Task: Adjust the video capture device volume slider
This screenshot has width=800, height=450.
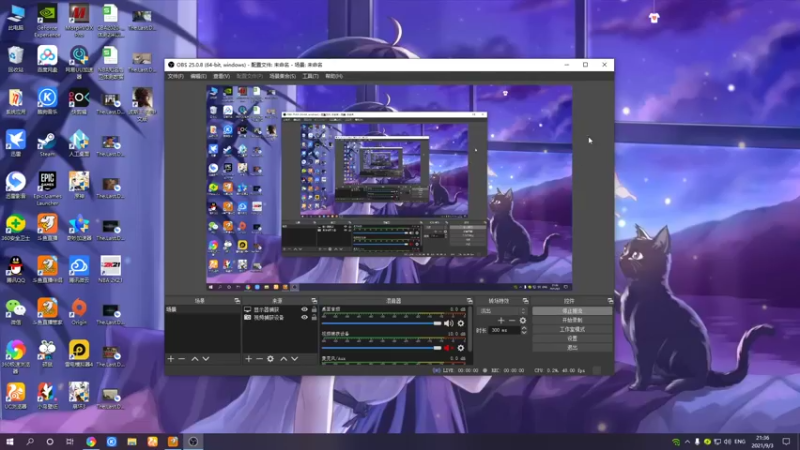Action: coord(381,348)
